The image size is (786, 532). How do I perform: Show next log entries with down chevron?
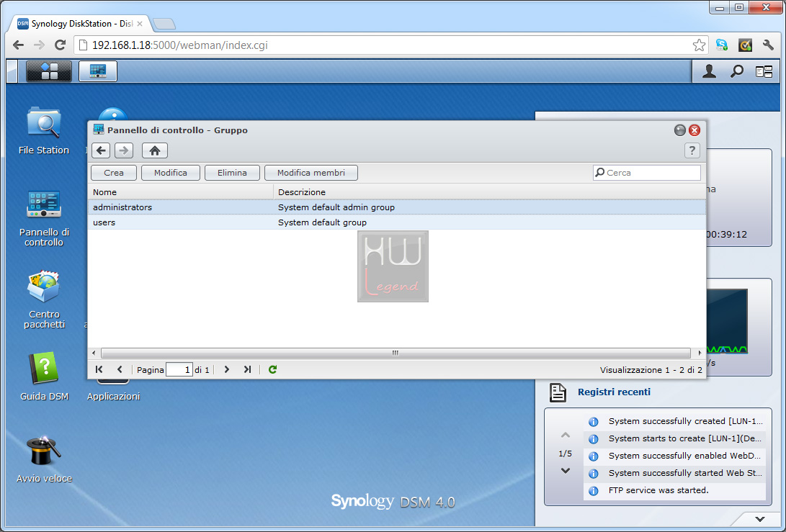[x=566, y=470]
